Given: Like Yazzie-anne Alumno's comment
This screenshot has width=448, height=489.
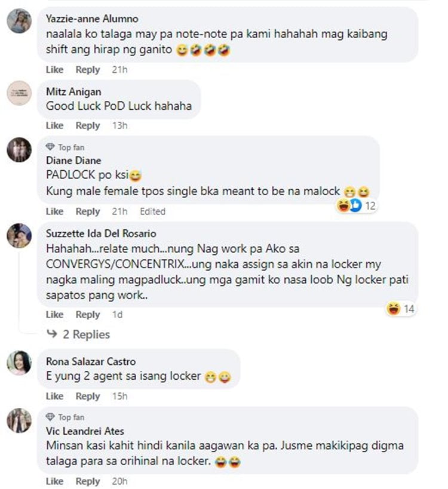Looking at the screenshot, I should [x=54, y=69].
